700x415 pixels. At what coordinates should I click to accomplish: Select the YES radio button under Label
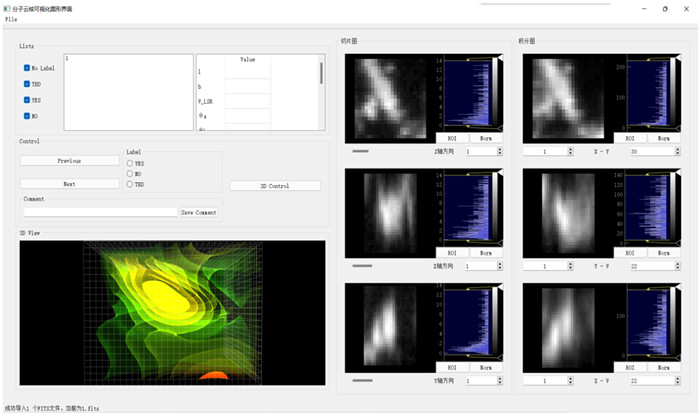(130, 163)
